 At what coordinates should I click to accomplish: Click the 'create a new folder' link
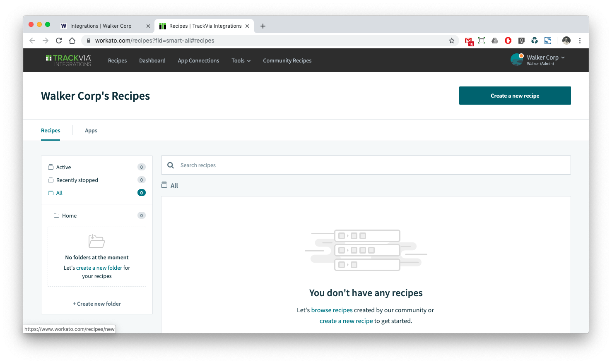(99, 268)
